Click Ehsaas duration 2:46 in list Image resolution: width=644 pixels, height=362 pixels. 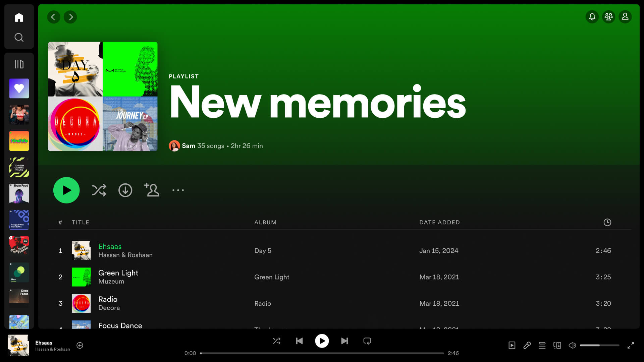[x=603, y=251]
